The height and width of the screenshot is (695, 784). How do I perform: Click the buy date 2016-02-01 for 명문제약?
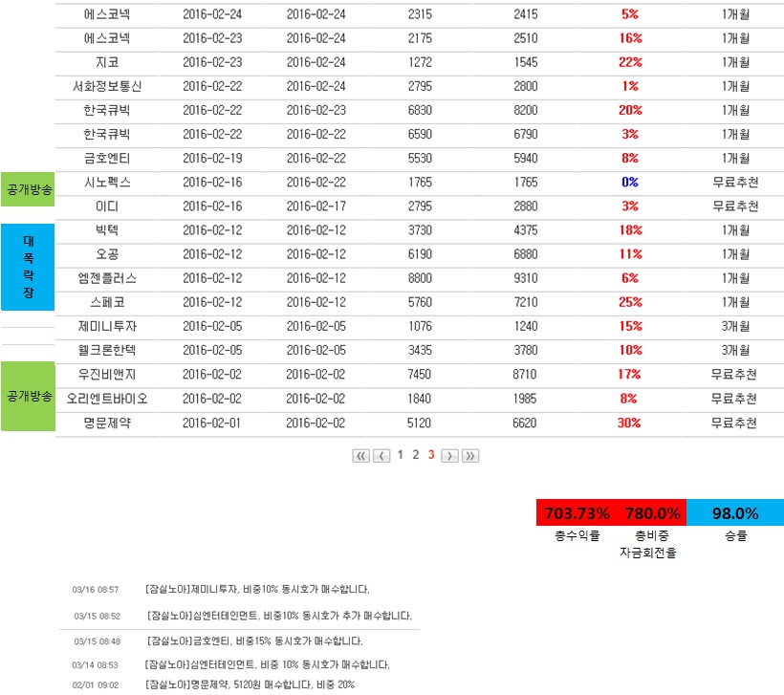[211, 423]
